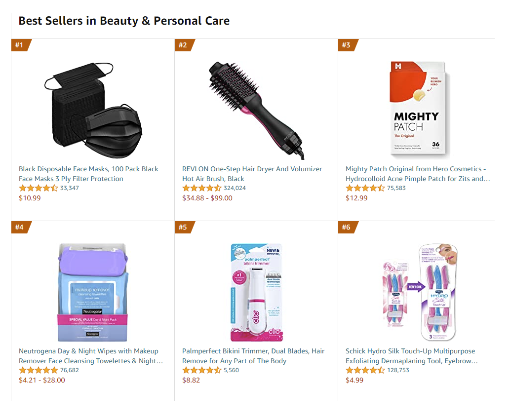Click the $34.88 - $99.00 price range

(207, 198)
